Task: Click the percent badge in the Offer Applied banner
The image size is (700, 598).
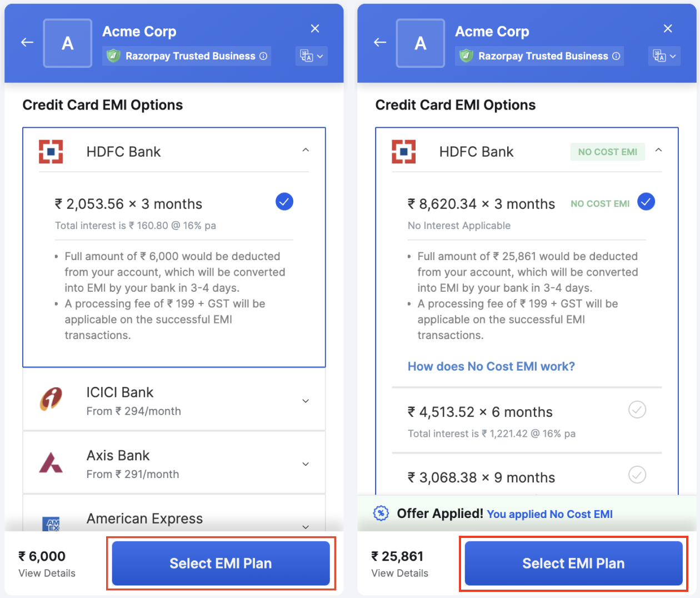Action: (381, 514)
